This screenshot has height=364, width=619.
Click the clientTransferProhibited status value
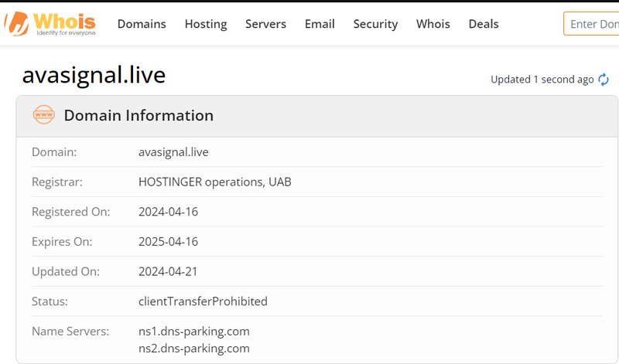pos(203,301)
